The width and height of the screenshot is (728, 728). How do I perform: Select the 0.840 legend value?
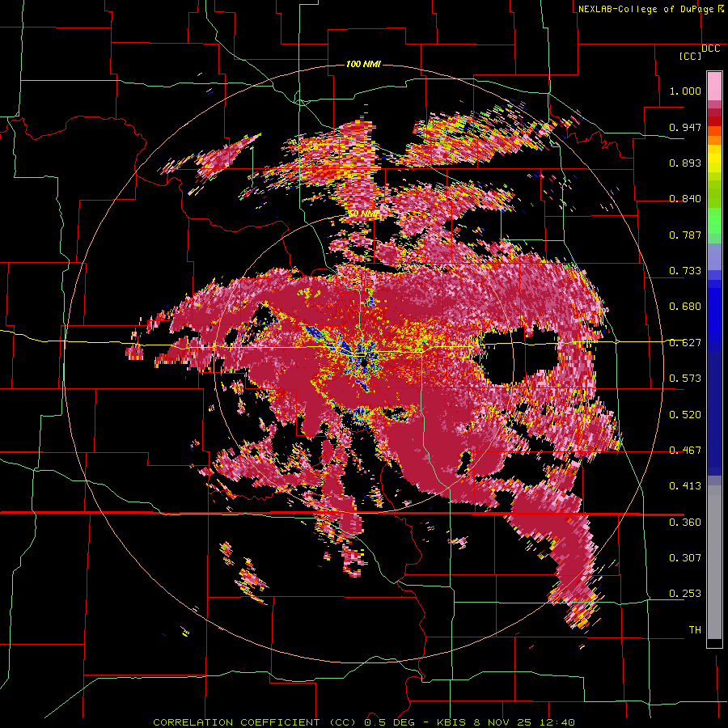(685, 199)
